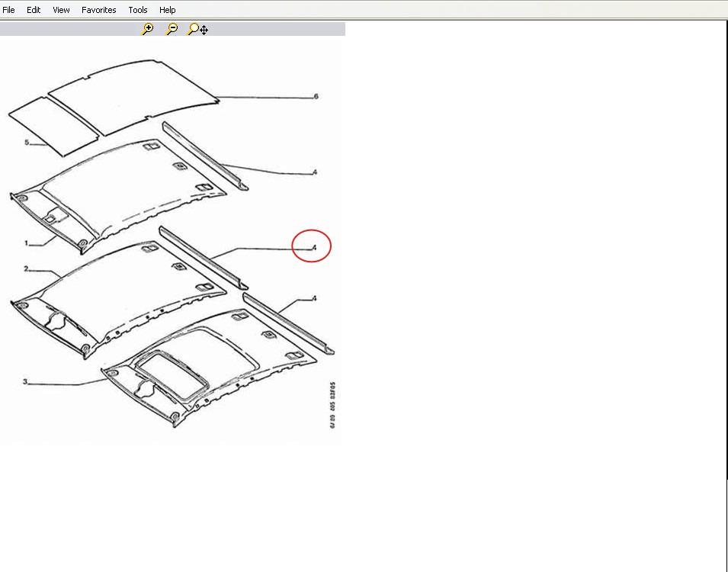Open the Tools menu
Screen dimensions: 728x572
point(138,10)
